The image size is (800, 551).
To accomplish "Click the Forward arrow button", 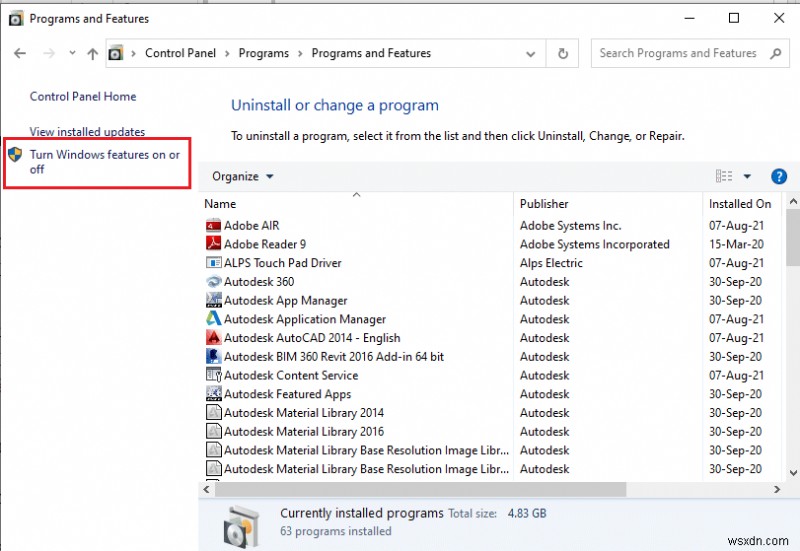I will [x=49, y=53].
